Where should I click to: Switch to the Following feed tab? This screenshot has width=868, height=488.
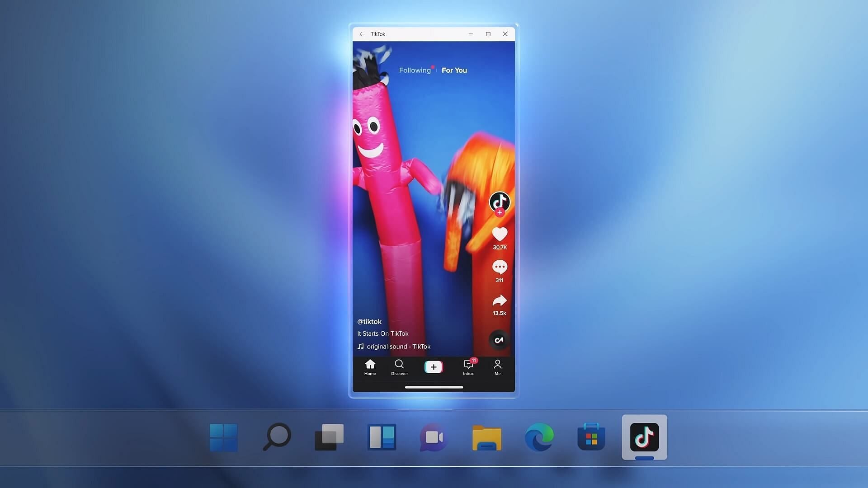[x=415, y=70]
